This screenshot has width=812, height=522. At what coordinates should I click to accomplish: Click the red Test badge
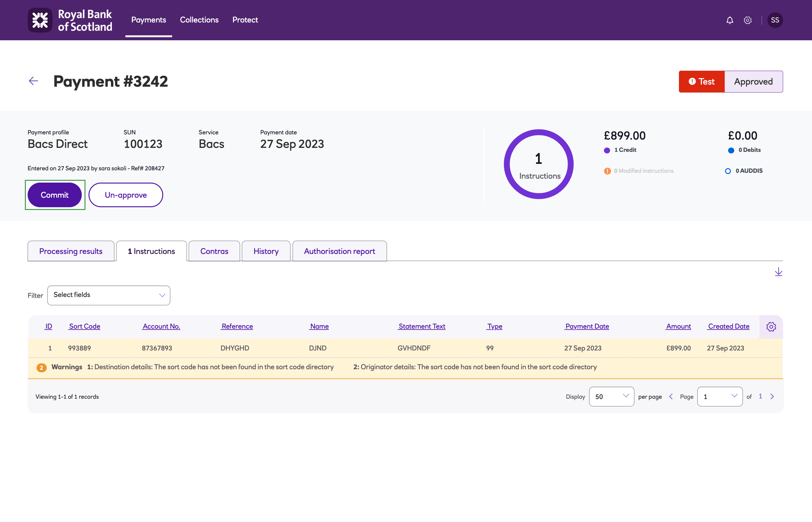tap(702, 81)
